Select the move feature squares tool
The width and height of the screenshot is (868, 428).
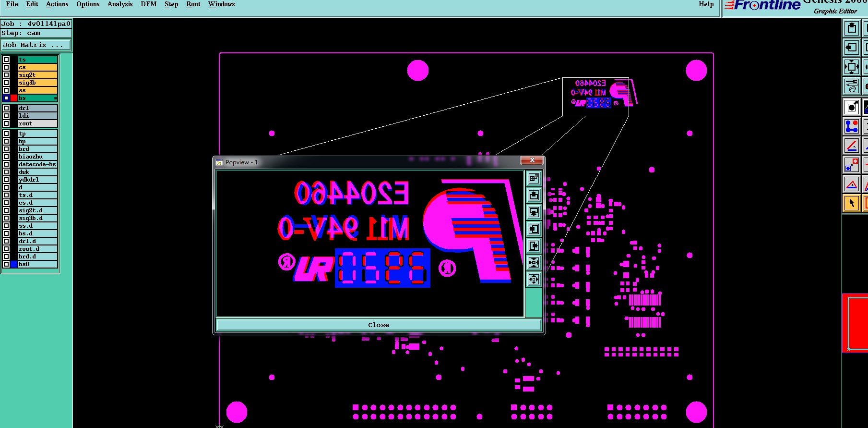[x=852, y=164]
